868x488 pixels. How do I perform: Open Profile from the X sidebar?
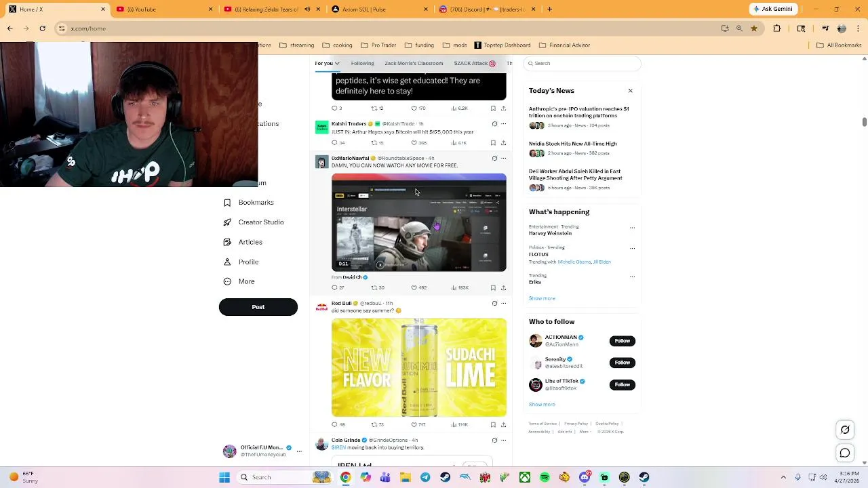pyautogui.click(x=241, y=262)
